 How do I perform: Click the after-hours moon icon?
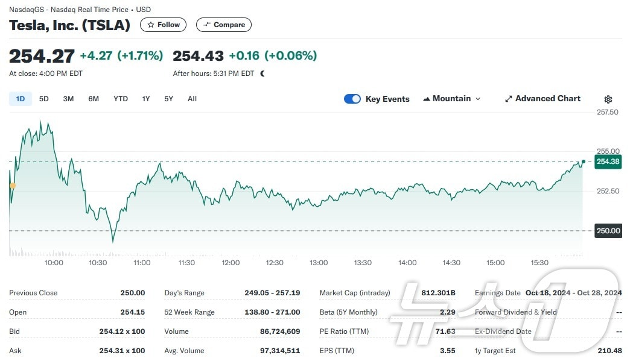[262, 74]
